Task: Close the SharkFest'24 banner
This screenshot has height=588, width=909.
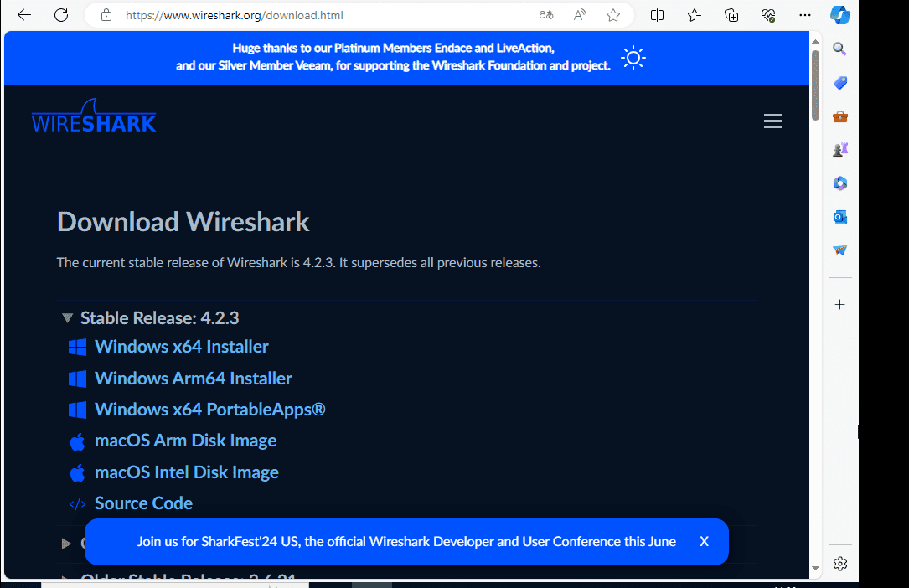Action: pyautogui.click(x=704, y=542)
